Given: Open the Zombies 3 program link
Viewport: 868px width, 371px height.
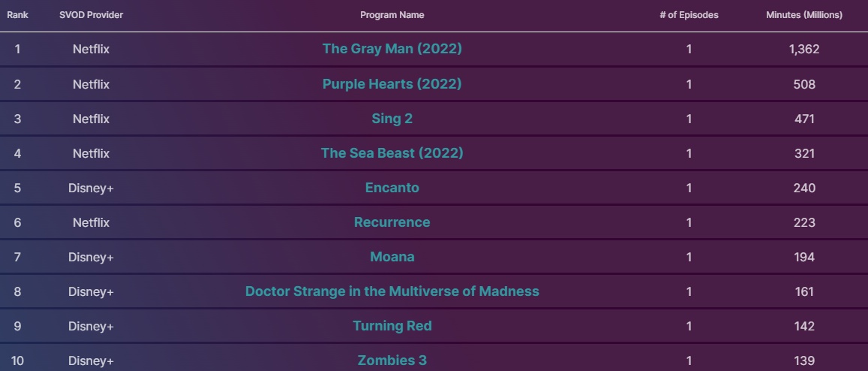Looking at the screenshot, I should tap(392, 360).
